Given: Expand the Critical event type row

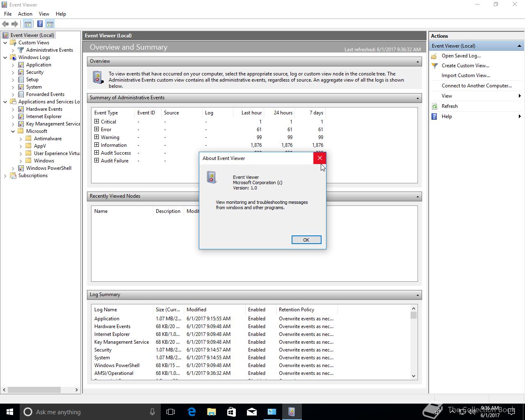Looking at the screenshot, I should (97, 121).
